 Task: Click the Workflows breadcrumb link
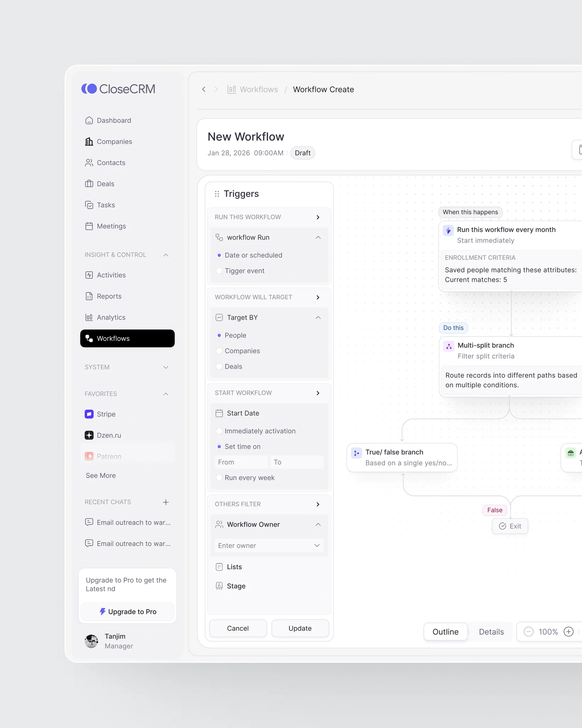click(x=259, y=90)
